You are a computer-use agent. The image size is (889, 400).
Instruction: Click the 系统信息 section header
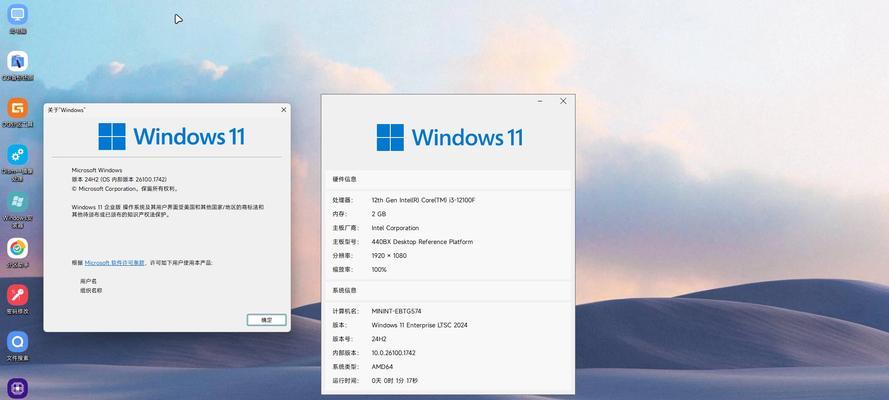coord(344,290)
